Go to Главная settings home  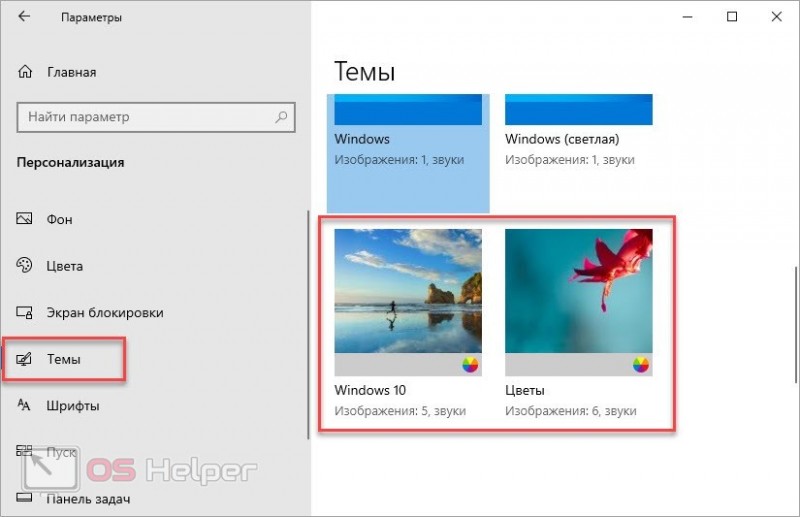pos(71,72)
